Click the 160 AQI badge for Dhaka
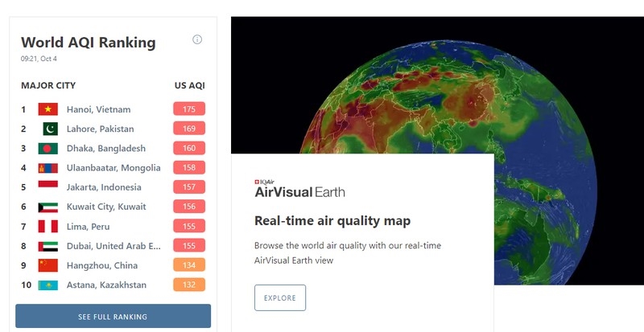The height and width of the screenshot is (332, 644). pyautogui.click(x=189, y=148)
